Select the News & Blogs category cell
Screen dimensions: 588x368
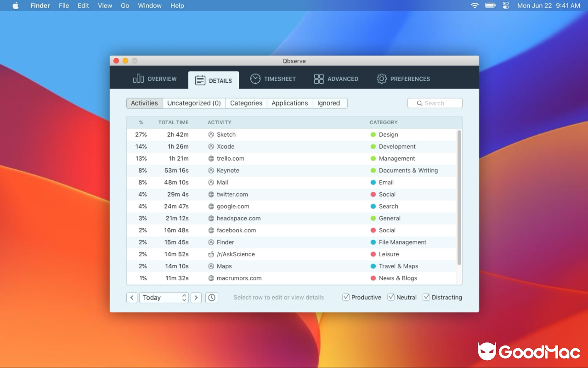(398, 278)
